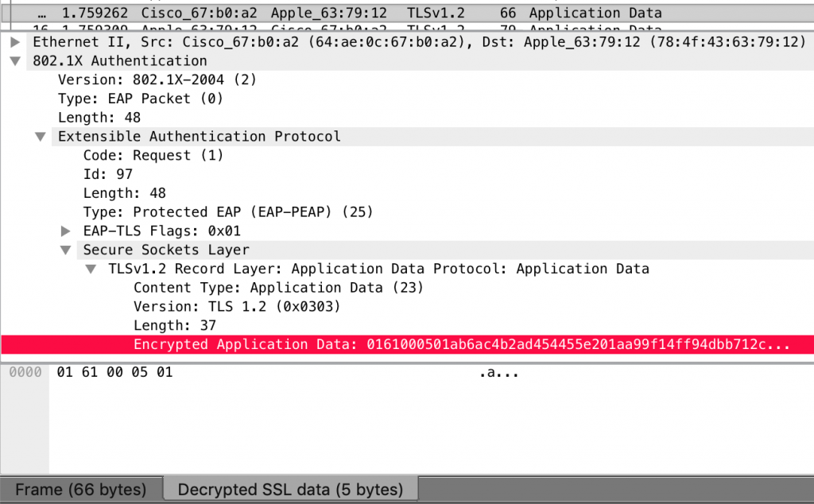
Task: Highlight the Code: Request (1) field
Action: click(x=153, y=156)
